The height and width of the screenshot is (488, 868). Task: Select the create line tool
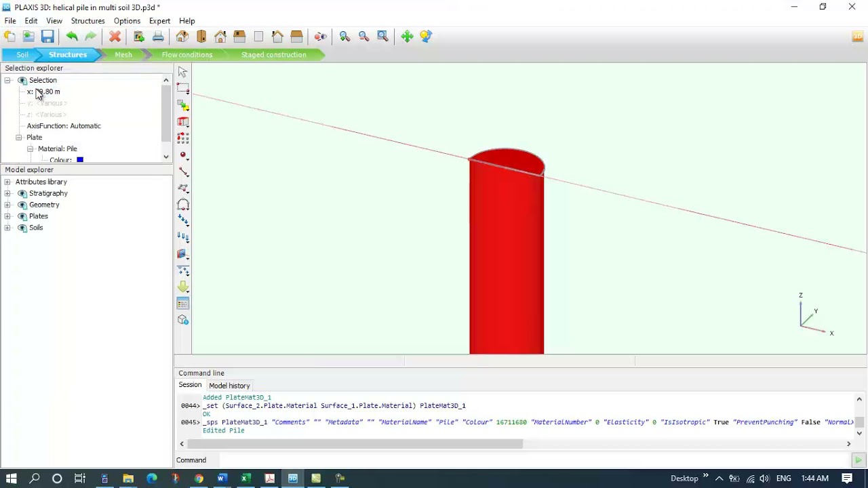pos(182,171)
